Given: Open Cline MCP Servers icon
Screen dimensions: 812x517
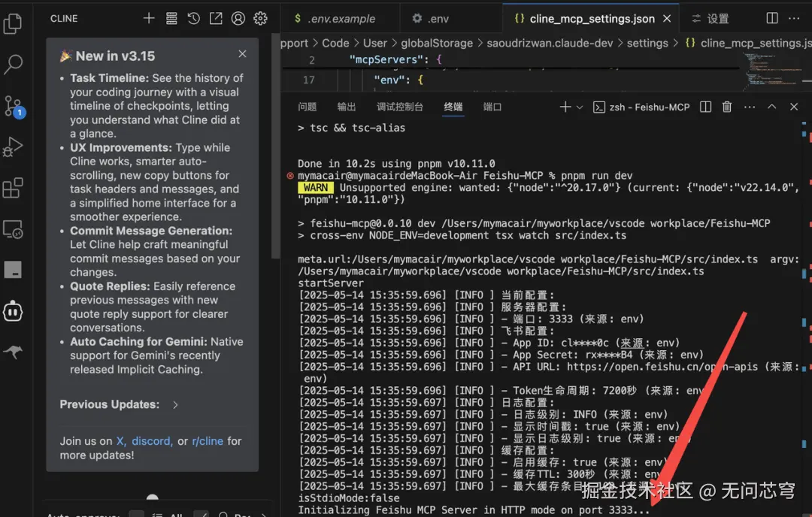Looking at the screenshot, I should tap(171, 19).
